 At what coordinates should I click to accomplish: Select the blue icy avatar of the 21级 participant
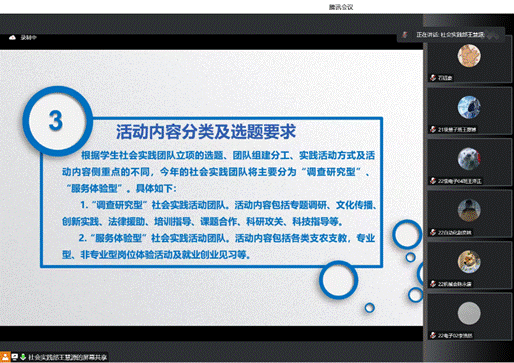(469, 107)
